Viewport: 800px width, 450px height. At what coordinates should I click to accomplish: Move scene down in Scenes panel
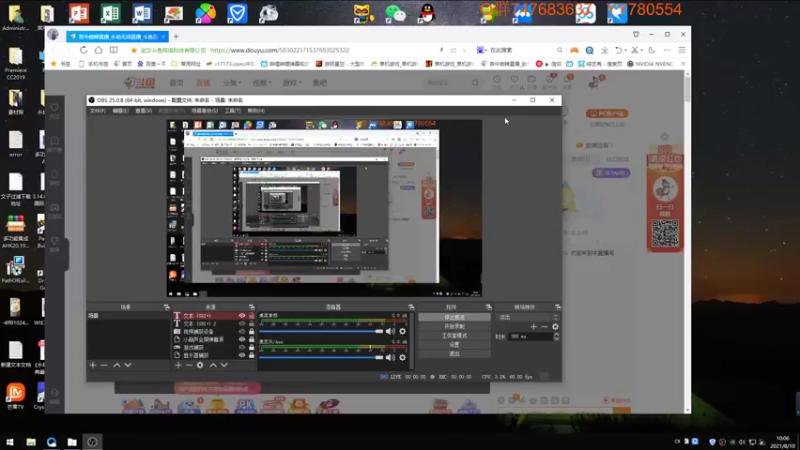point(128,365)
